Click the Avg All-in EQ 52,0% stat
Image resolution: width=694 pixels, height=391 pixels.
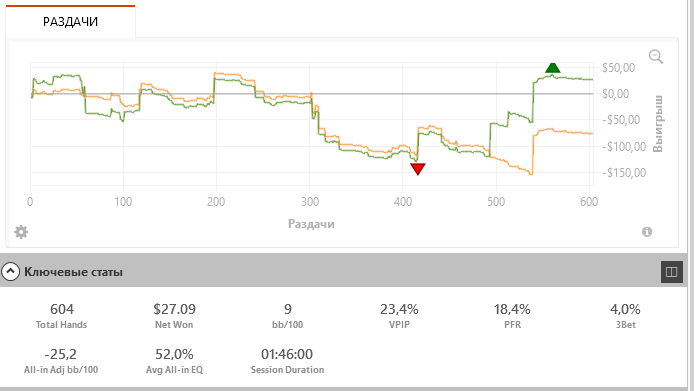pyautogui.click(x=174, y=361)
